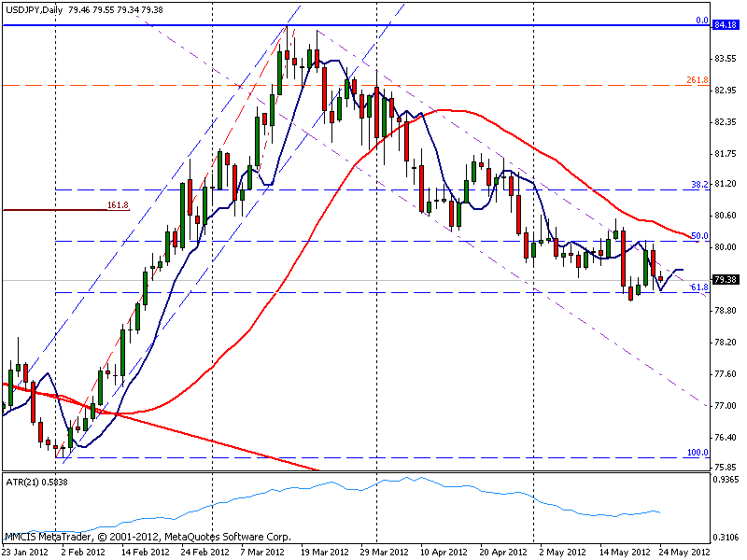Click the 50.0 Fibonacci level label

[699, 236]
